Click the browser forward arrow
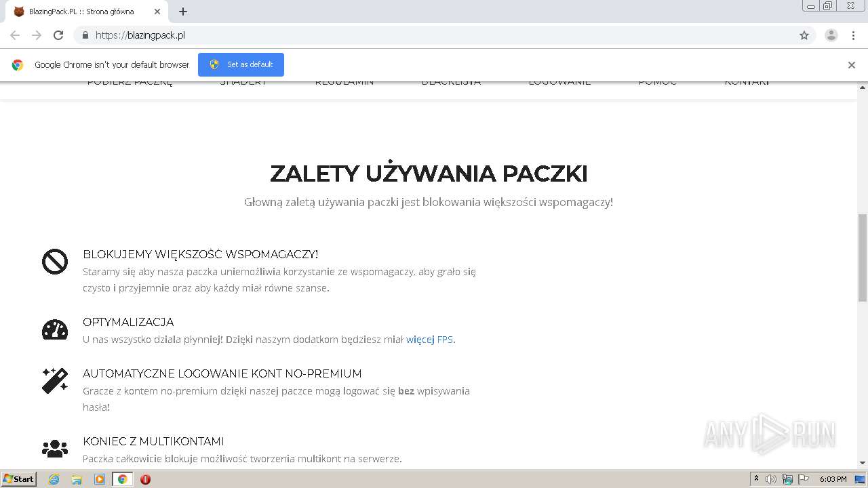Viewport: 868px width, 488px height. coord(37,35)
